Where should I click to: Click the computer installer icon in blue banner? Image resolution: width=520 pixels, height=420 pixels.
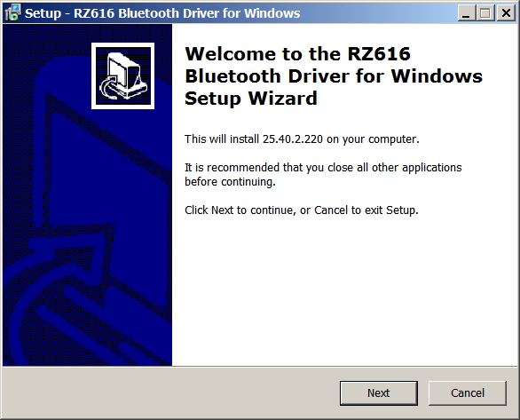122,75
